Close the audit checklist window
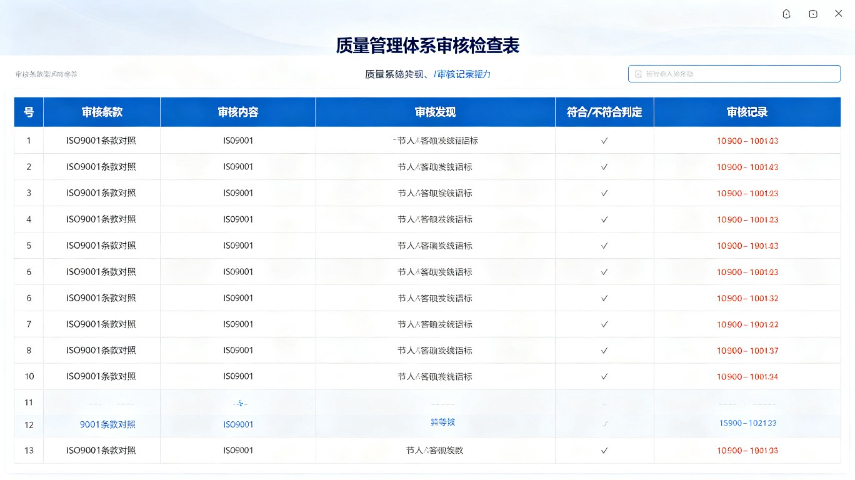Image resolution: width=855 pixels, height=480 pixels. (839, 14)
